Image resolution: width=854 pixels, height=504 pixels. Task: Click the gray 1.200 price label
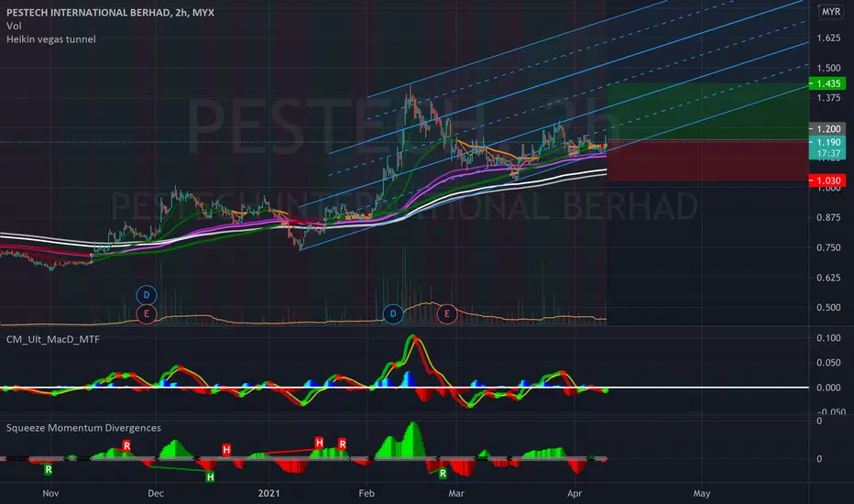click(827, 128)
